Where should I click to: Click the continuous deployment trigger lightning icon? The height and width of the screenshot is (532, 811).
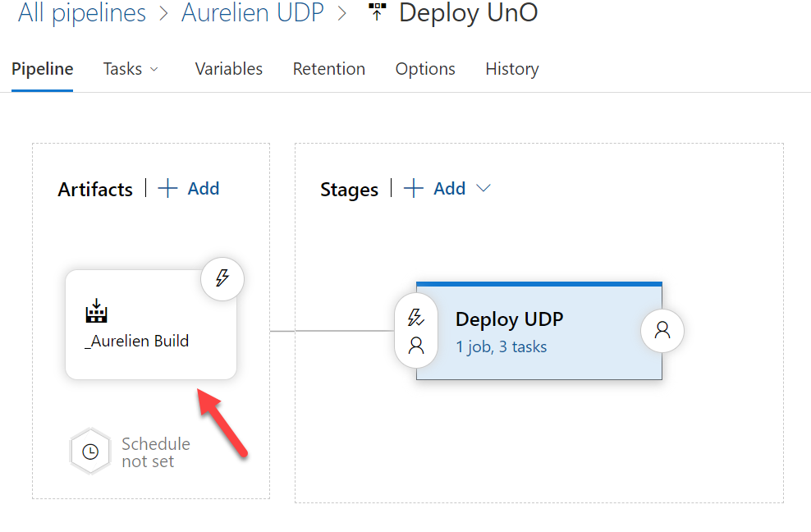click(x=222, y=278)
